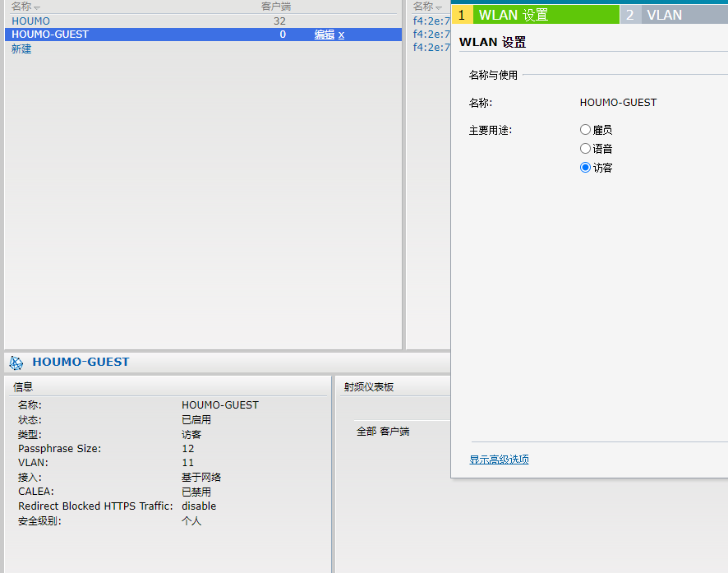Sort networks by 名称 column arrow

point(37,8)
